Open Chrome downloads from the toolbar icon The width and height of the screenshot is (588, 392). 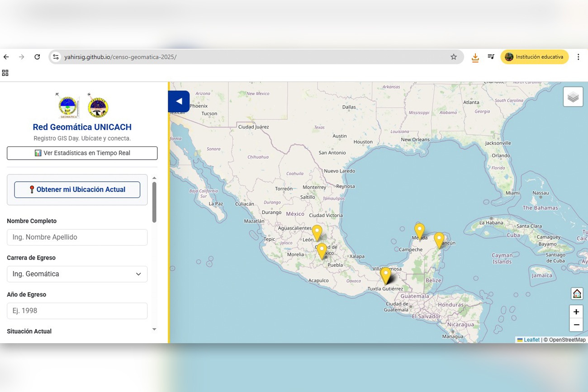(475, 57)
